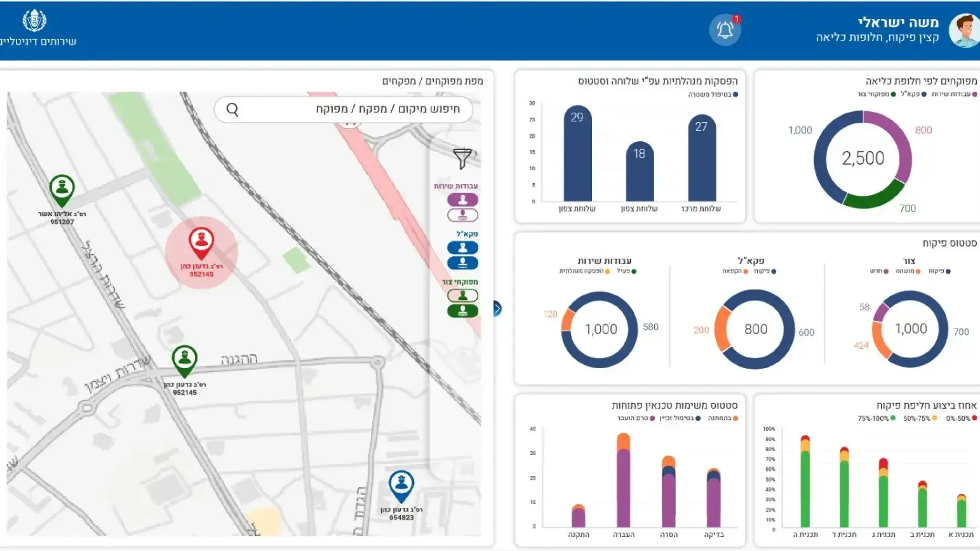Click the פקא"ל 800 status donut
Image resolution: width=980 pixels, height=551 pixels.
point(755,329)
